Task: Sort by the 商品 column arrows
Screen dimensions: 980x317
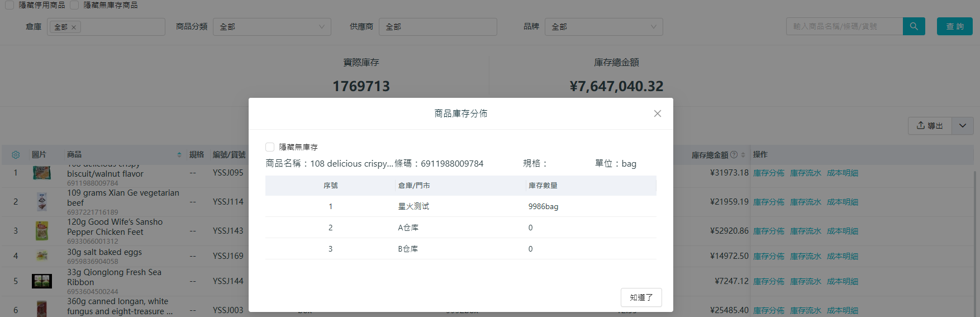Action: (x=179, y=155)
